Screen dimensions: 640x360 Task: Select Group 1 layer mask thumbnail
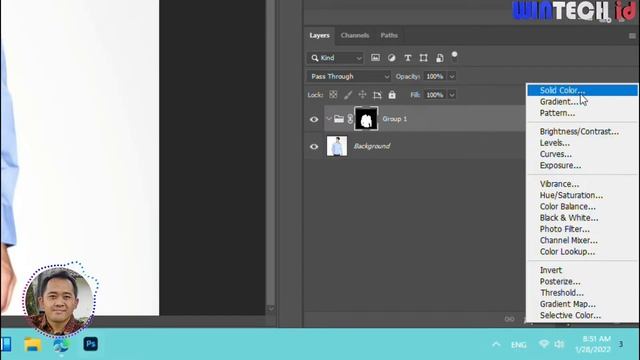point(366,119)
